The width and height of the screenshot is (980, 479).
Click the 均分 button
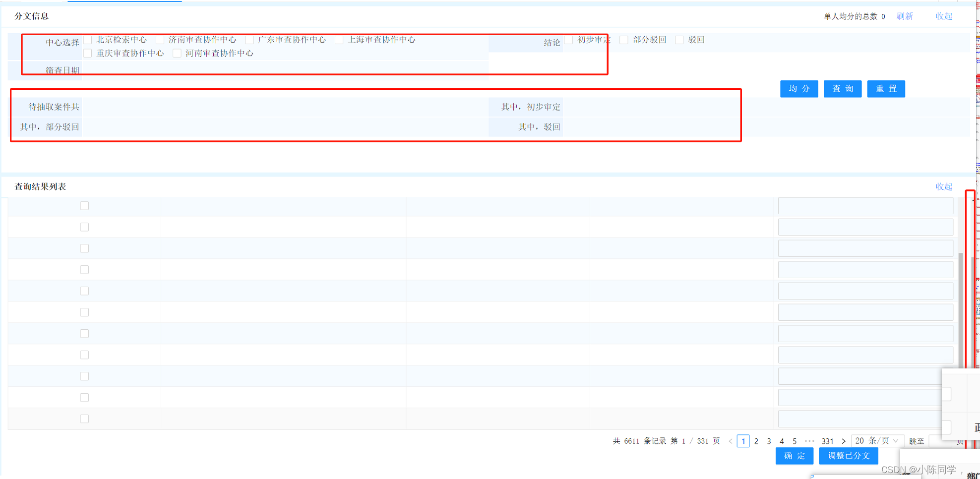798,89
